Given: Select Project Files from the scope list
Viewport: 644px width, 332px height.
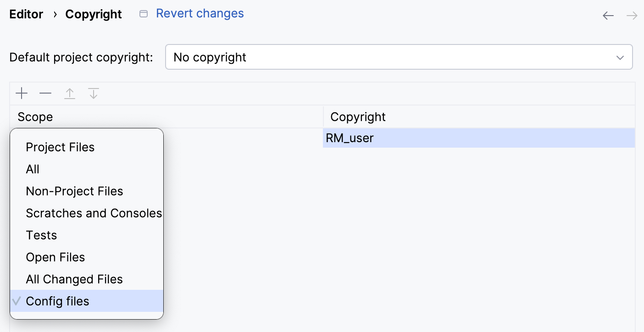Looking at the screenshot, I should point(60,147).
